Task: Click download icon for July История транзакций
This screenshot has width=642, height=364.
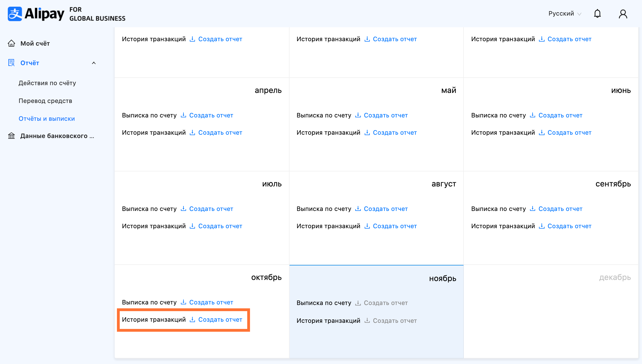Action: [192, 226]
